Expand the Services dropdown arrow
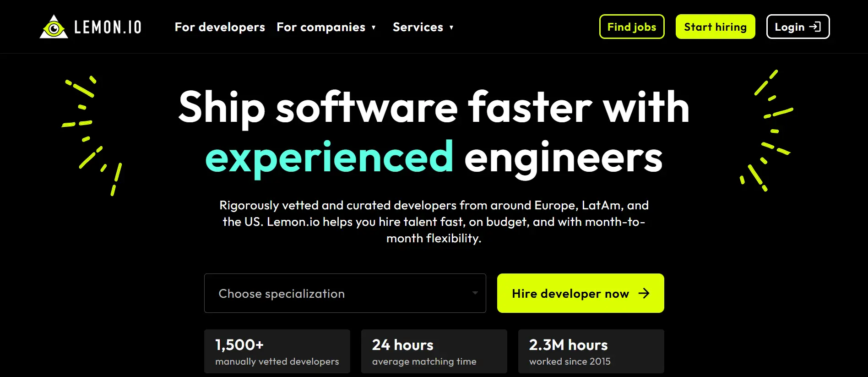The height and width of the screenshot is (377, 868). coord(451,27)
